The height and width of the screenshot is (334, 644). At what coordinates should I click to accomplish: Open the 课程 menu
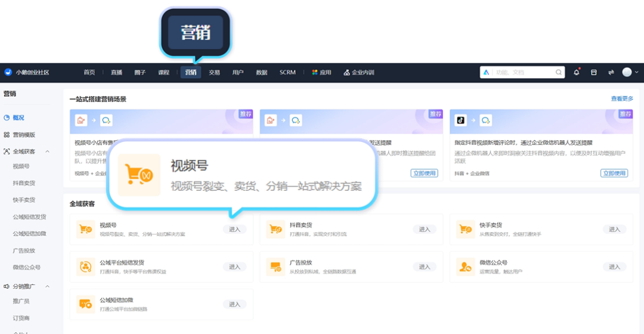coord(163,72)
